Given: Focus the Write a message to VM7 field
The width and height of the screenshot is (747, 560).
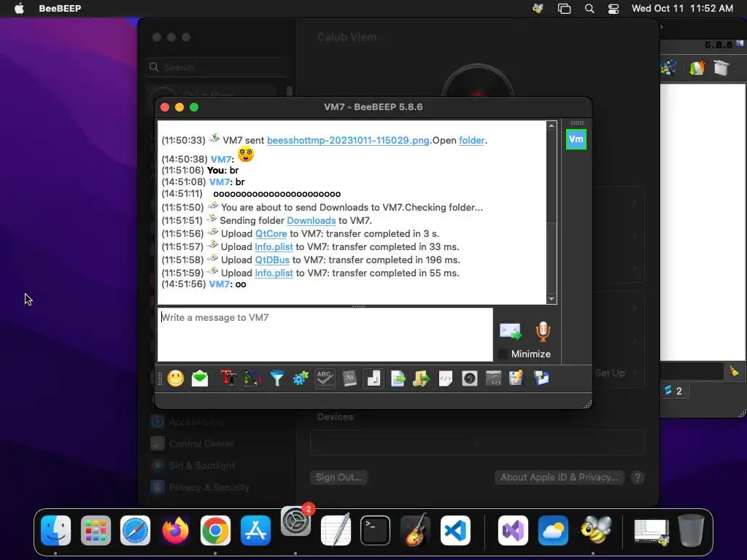Looking at the screenshot, I should click(x=325, y=334).
